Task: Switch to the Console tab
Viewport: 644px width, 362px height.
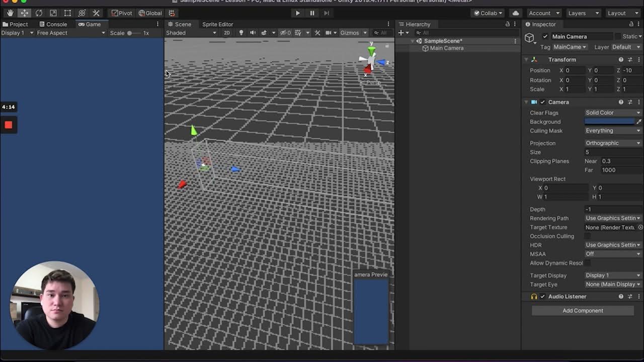Action: [53, 24]
